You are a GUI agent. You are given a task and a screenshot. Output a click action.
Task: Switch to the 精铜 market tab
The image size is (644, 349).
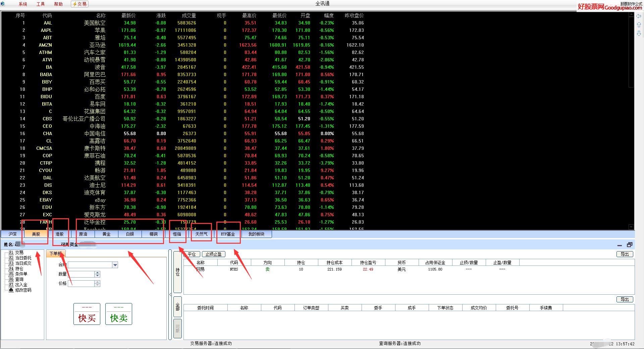[x=153, y=234]
